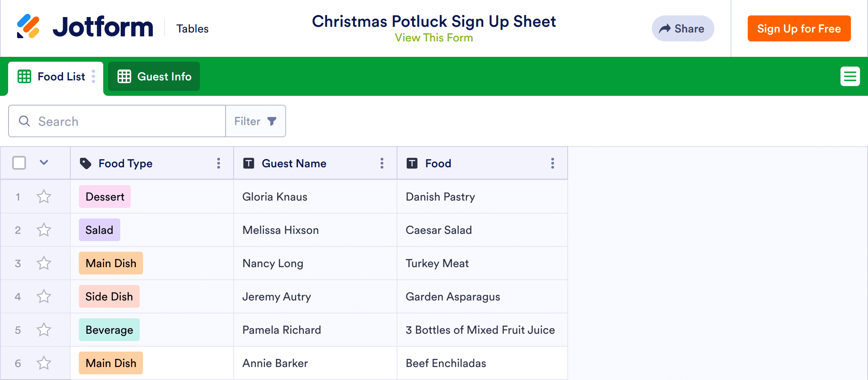The width and height of the screenshot is (868, 380).
Task: Star the Beef Enchiladas row
Action: point(44,363)
